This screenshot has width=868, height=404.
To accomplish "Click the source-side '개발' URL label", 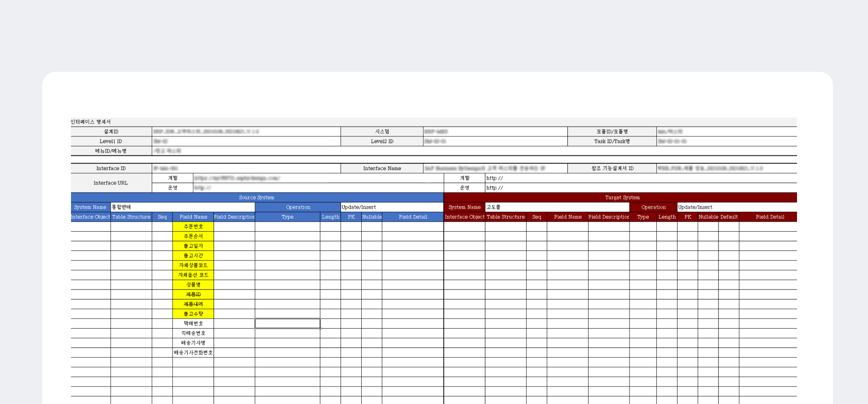I will click(173, 178).
